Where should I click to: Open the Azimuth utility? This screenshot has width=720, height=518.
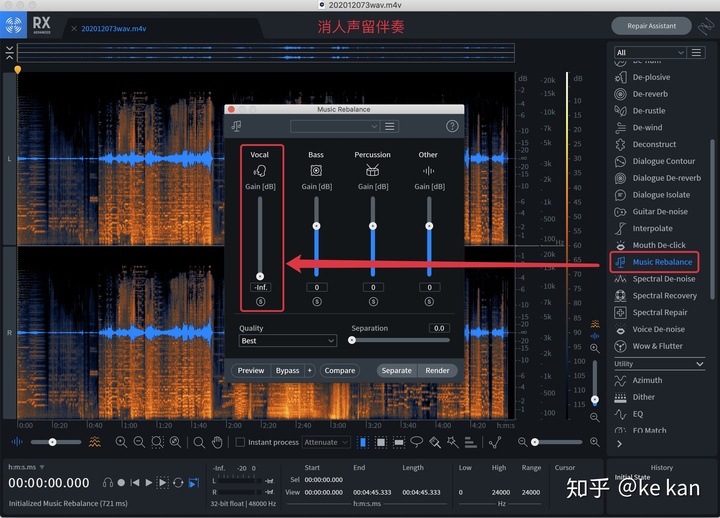tap(639, 380)
